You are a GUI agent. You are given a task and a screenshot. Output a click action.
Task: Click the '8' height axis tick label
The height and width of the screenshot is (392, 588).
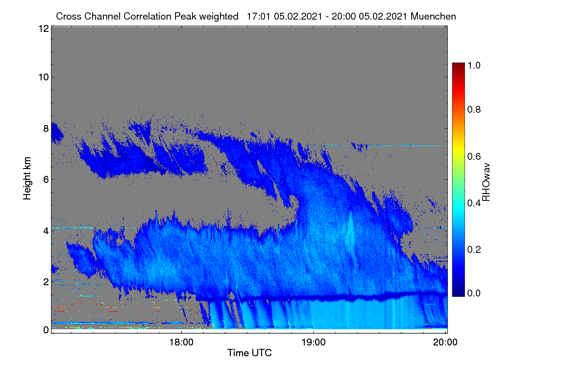pos(46,128)
